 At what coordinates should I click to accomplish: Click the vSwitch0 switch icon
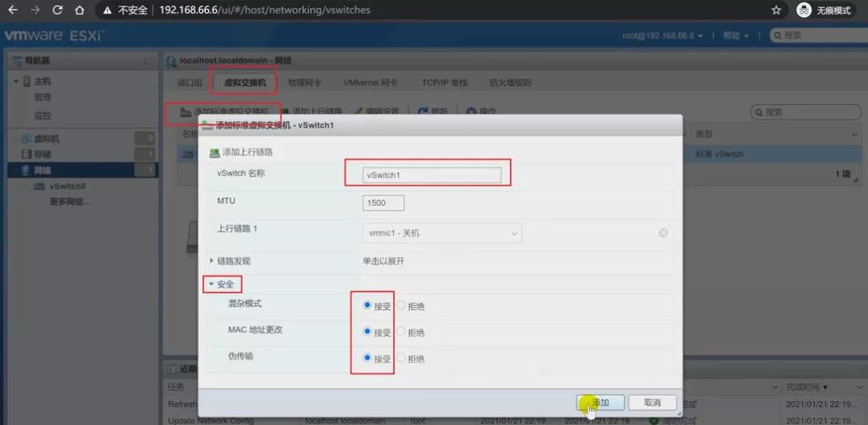tap(39, 186)
